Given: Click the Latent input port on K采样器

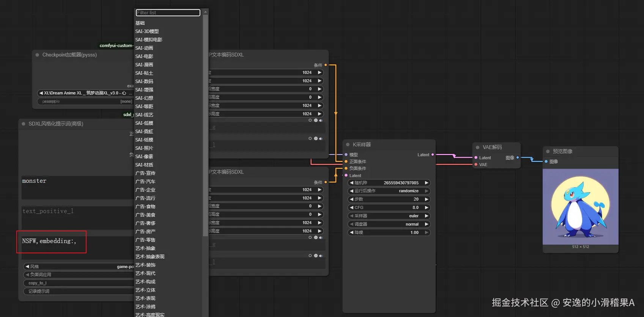Looking at the screenshot, I should (x=346, y=175).
